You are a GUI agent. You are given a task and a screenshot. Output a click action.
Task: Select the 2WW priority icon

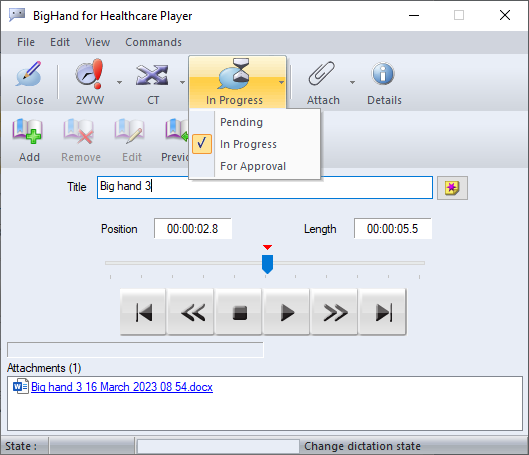(x=90, y=74)
